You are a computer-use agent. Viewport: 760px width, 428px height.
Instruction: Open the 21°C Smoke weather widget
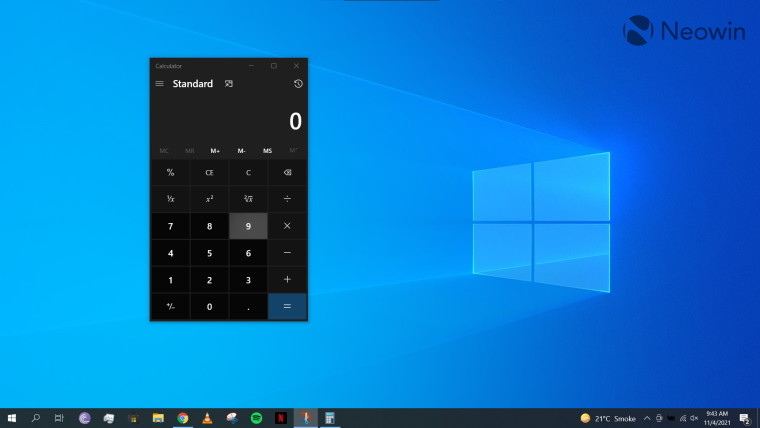(608, 418)
